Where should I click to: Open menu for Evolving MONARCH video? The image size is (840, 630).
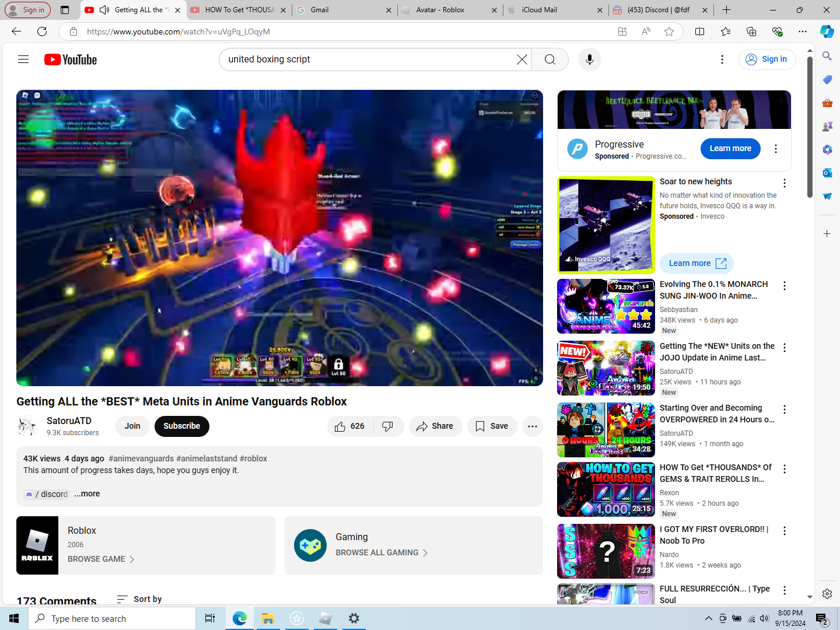[x=785, y=286]
